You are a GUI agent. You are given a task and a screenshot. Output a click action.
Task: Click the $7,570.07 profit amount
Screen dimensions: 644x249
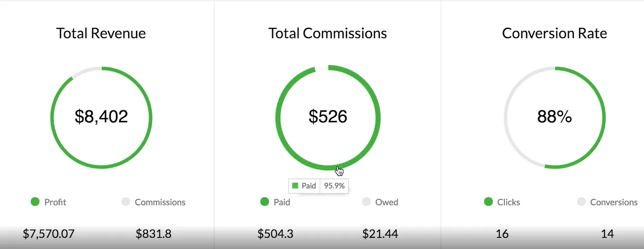tap(49, 234)
